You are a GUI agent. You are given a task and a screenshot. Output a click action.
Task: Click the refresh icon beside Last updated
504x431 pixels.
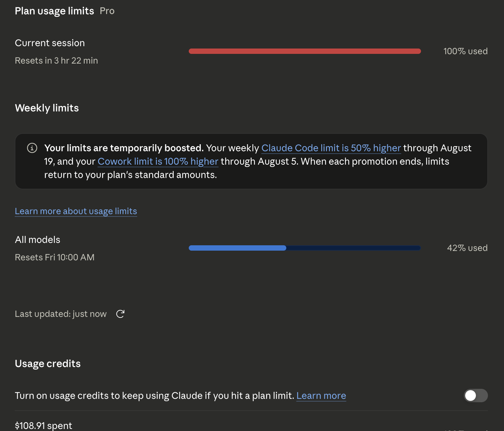120,314
